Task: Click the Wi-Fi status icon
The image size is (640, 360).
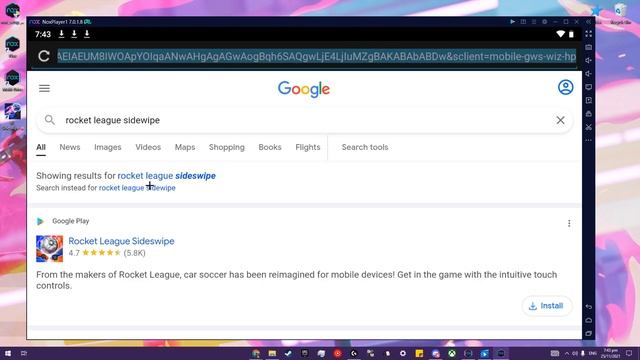Action: pos(561,34)
